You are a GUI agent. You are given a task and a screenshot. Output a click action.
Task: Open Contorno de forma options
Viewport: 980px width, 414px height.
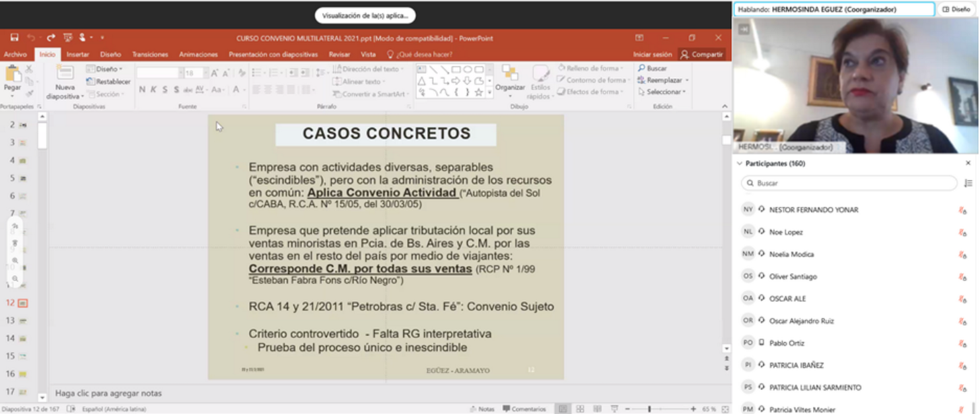click(592, 80)
